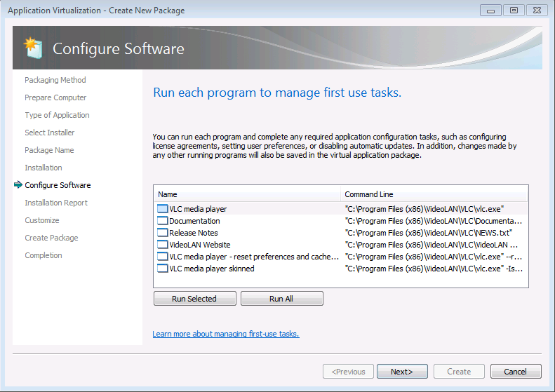Select the Packaging Method step
Viewport: 555px width, 392px height.
[55, 80]
